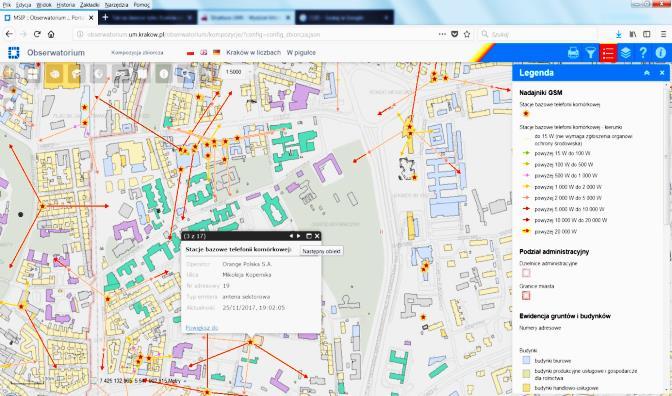Image resolution: width=672 pixels, height=396 pixels.
Task: Maximize the station info popup
Action: pos(309,236)
